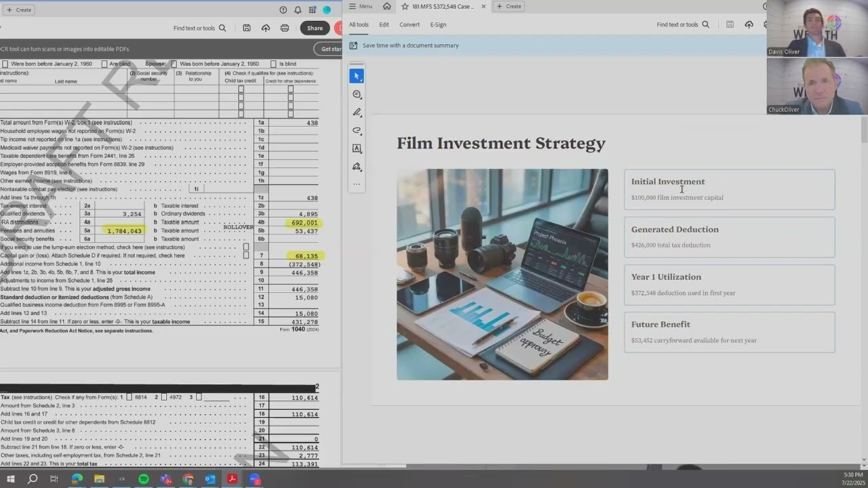Click the highlighted 692,001 taxable amount
Image resolution: width=868 pixels, height=488 pixels.
pyautogui.click(x=304, y=222)
